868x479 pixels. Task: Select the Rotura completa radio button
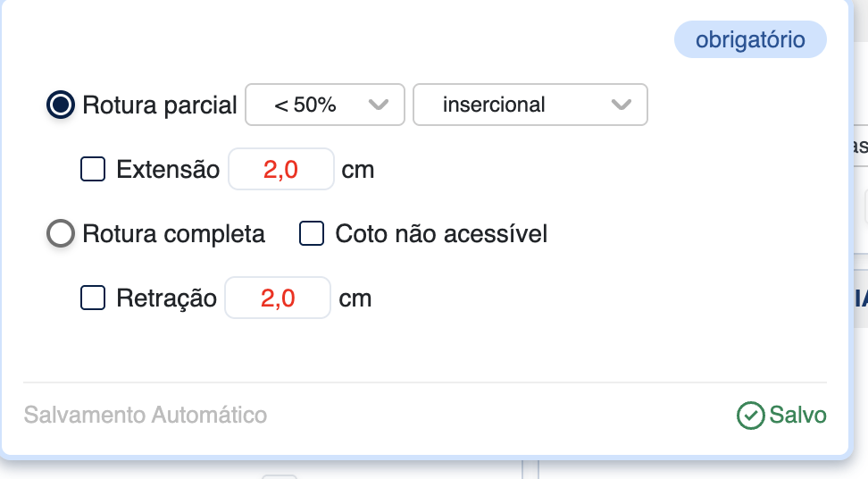tap(61, 234)
